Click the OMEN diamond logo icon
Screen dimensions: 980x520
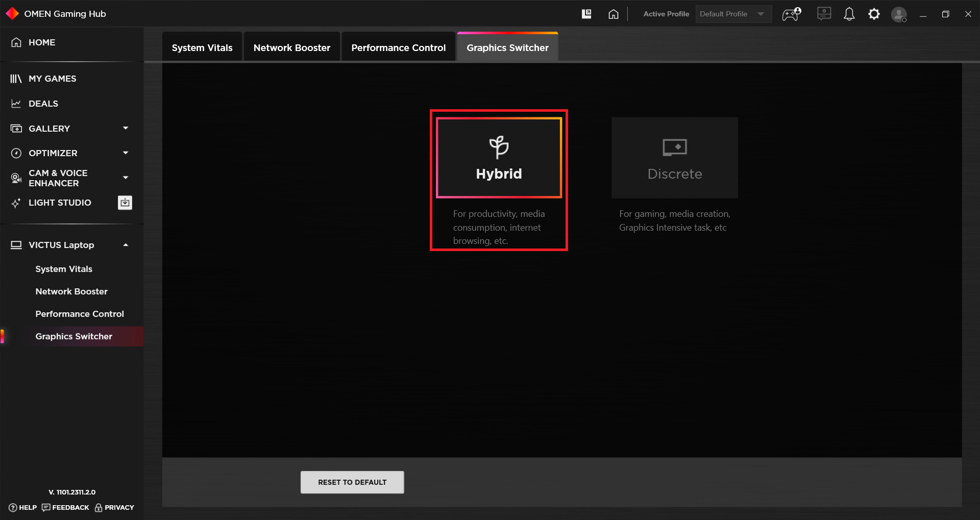coord(12,14)
